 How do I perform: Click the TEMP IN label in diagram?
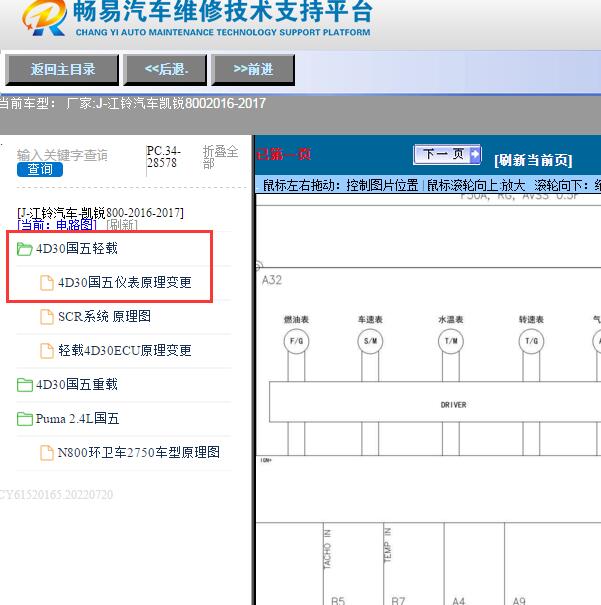tap(387, 545)
